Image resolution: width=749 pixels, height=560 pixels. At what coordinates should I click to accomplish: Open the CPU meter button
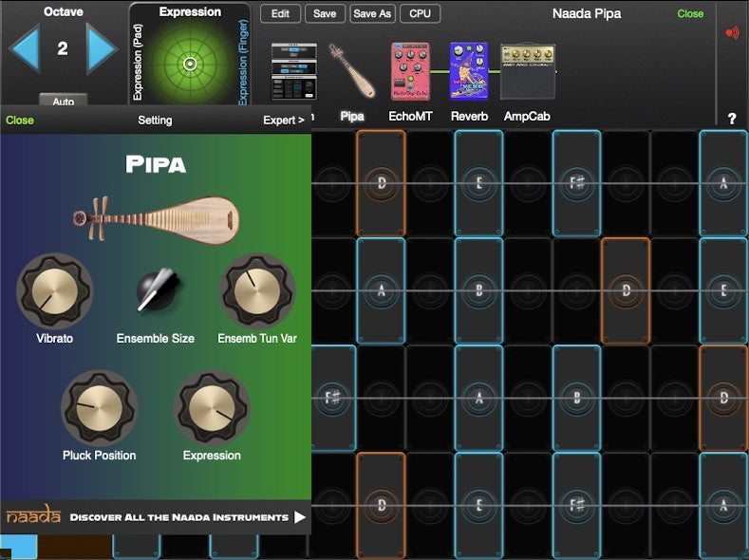(420, 14)
